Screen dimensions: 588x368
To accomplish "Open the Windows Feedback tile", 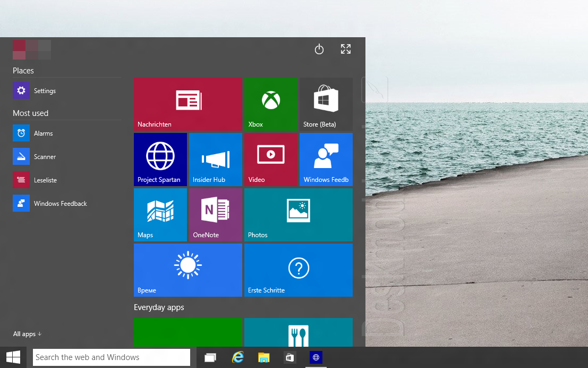I will (326, 159).
